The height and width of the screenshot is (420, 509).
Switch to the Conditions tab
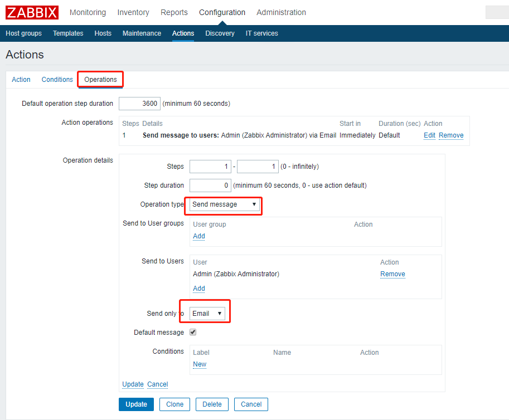click(x=57, y=80)
